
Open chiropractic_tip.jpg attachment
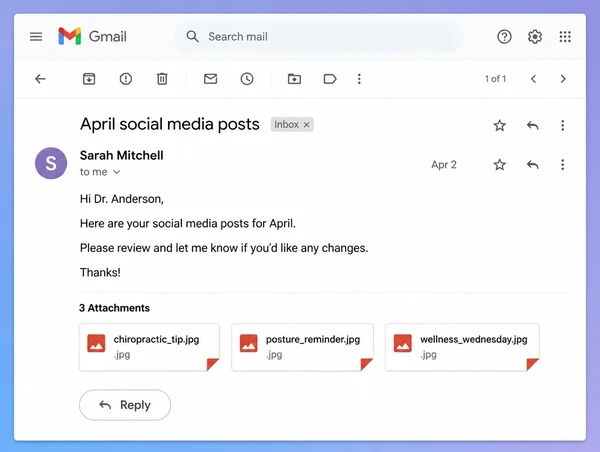point(149,347)
